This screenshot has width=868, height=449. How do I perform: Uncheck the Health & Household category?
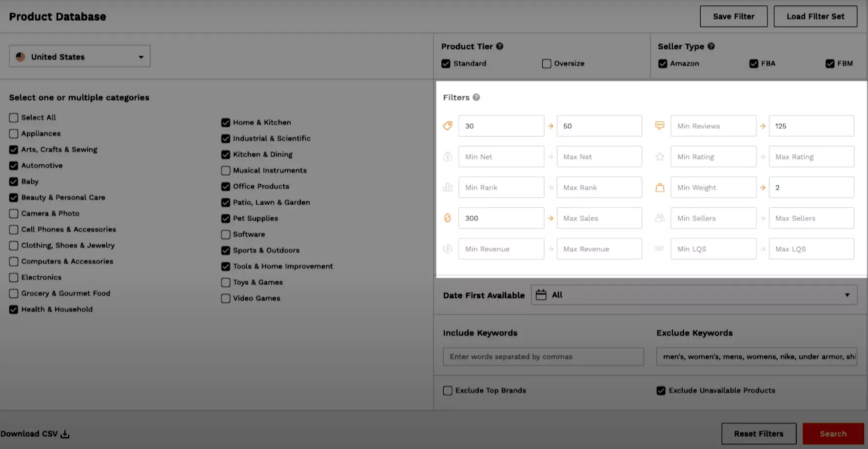(14, 310)
